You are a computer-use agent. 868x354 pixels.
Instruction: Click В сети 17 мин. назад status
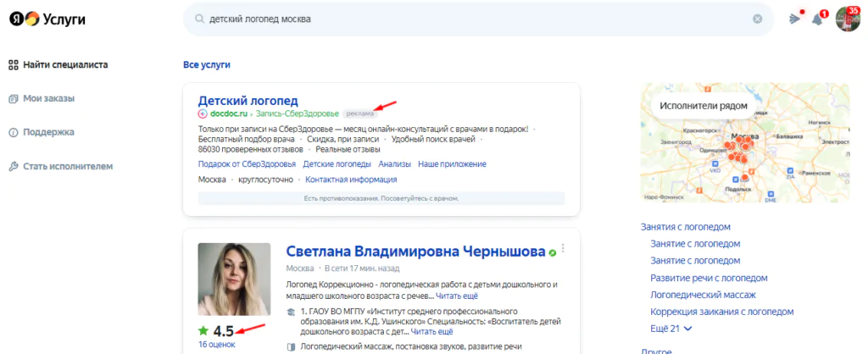point(361,268)
